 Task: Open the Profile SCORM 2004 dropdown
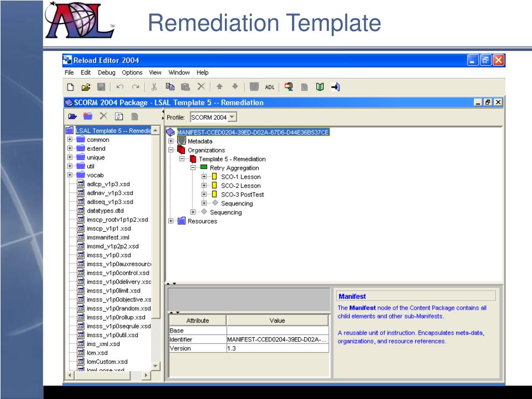pos(214,117)
